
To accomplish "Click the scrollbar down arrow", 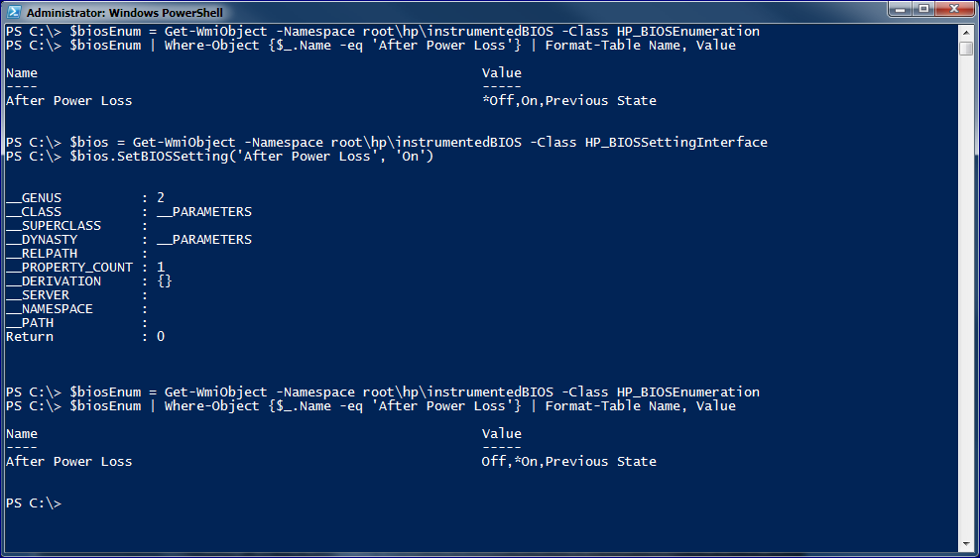I will [x=966, y=545].
